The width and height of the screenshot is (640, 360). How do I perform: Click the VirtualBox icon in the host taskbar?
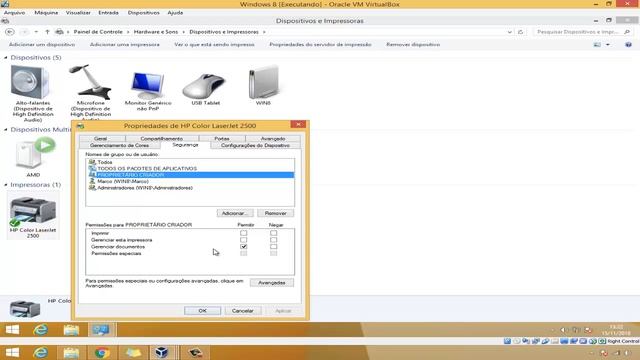162,352
